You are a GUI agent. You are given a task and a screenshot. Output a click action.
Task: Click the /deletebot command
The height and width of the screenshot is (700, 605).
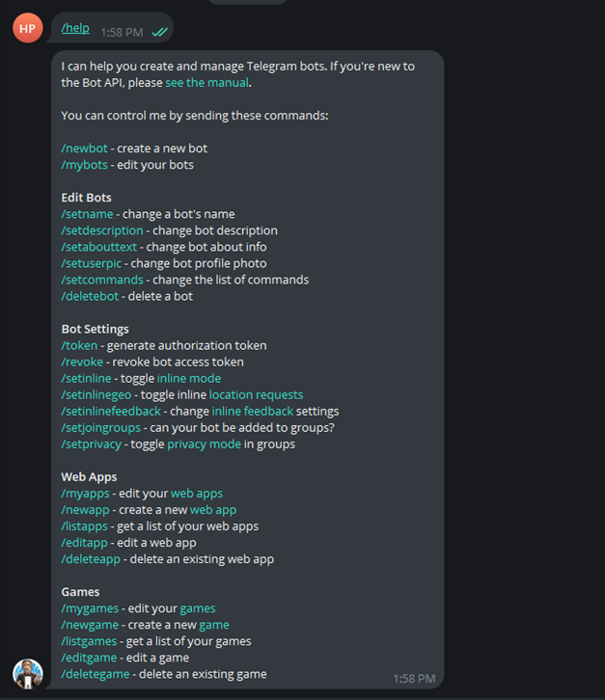pos(90,296)
